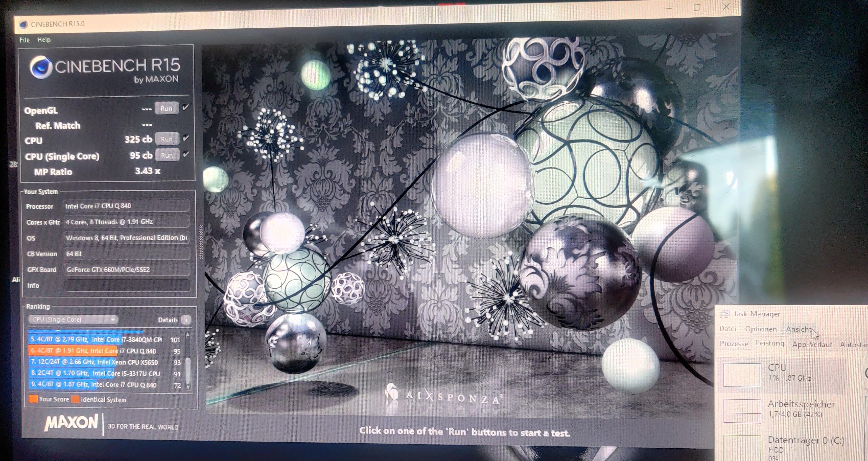Image resolution: width=868 pixels, height=461 pixels.
Task: Open the Ansicht menu in Task-Manager
Action: (798, 329)
